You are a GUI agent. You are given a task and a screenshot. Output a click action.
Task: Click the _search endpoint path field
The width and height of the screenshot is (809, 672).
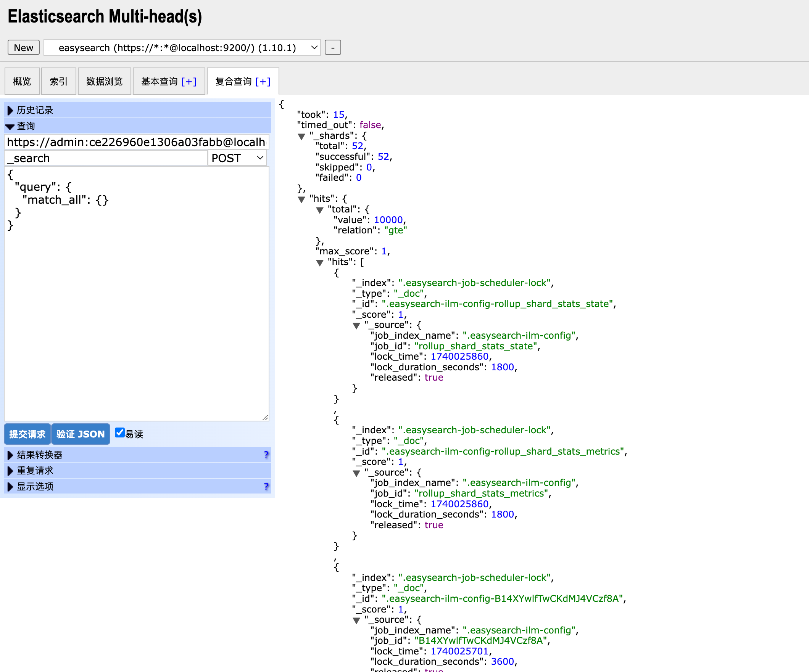click(106, 158)
